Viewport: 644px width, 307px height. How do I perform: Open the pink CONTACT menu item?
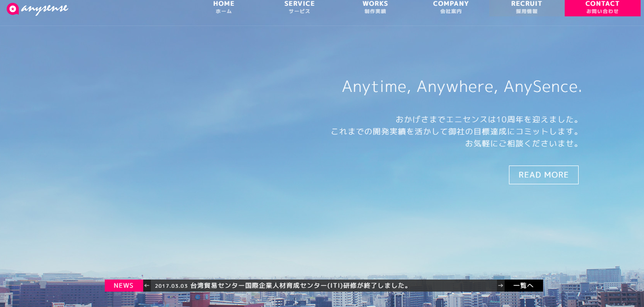coord(603,8)
